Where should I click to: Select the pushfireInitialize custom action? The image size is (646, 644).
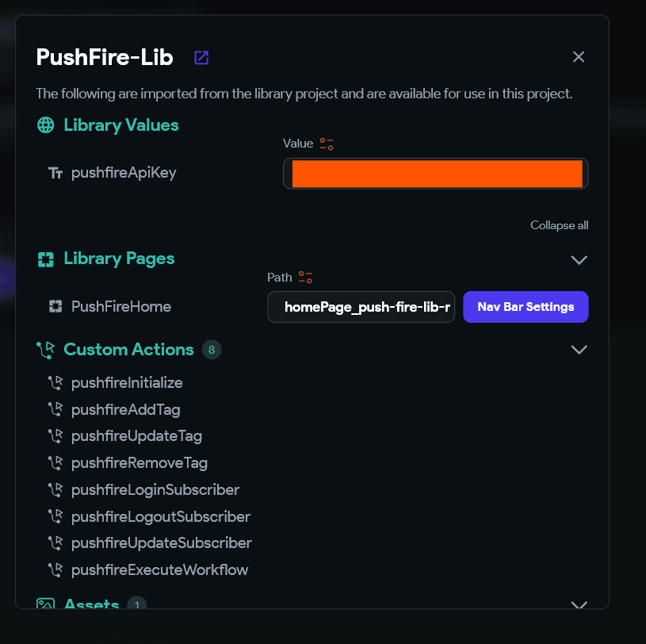(x=127, y=383)
